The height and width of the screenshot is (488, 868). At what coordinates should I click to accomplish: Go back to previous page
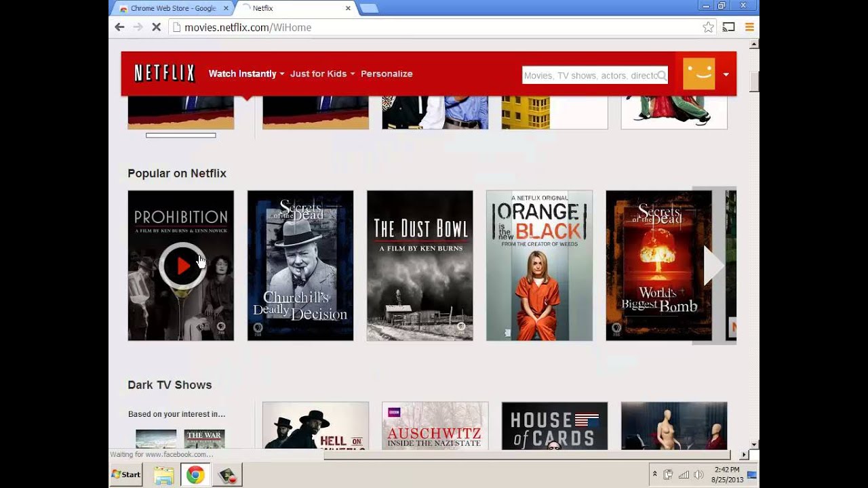[x=120, y=27]
